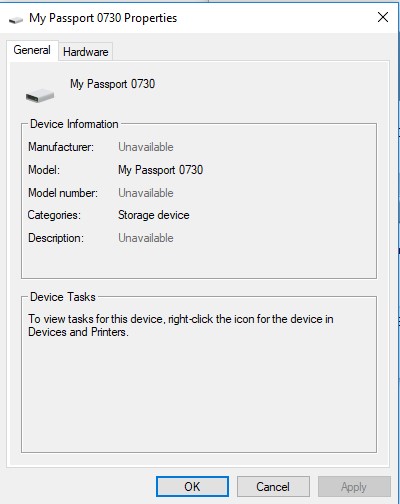Click the Description Unavailable value
This screenshot has height=504, width=400.
click(x=146, y=238)
